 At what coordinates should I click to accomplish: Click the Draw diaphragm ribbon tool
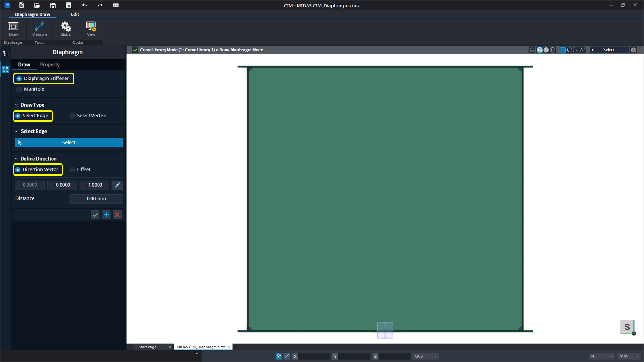(x=14, y=29)
